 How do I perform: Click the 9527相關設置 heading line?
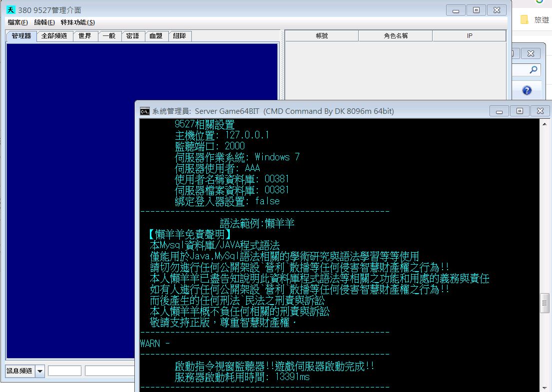pyautogui.click(x=204, y=124)
